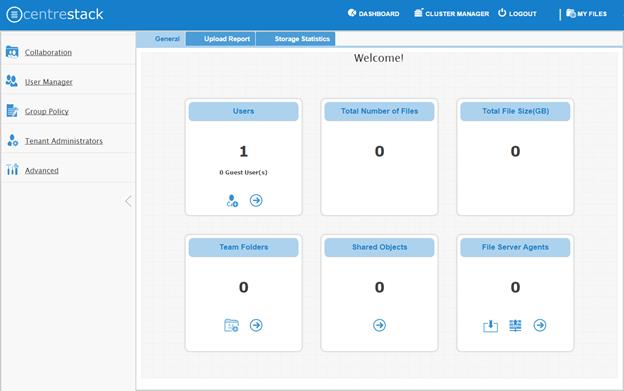The height and width of the screenshot is (391, 624).
Task: Click the '0 Guest User(s)' text
Action: pos(244,172)
